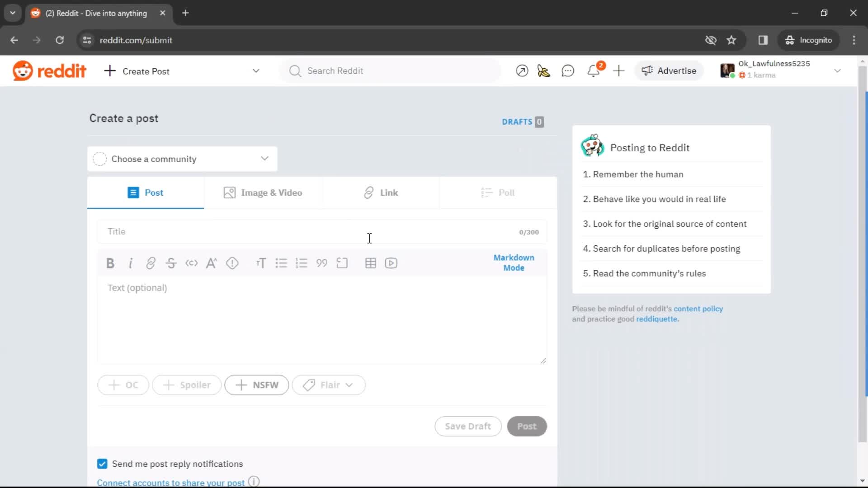Insert a blockquote

322,263
